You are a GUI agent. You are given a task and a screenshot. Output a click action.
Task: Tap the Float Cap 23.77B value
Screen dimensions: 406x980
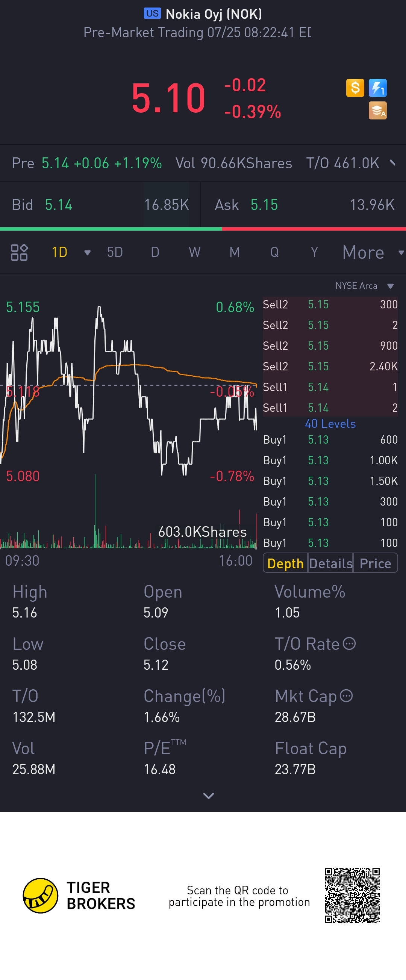(x=295, y=769)
